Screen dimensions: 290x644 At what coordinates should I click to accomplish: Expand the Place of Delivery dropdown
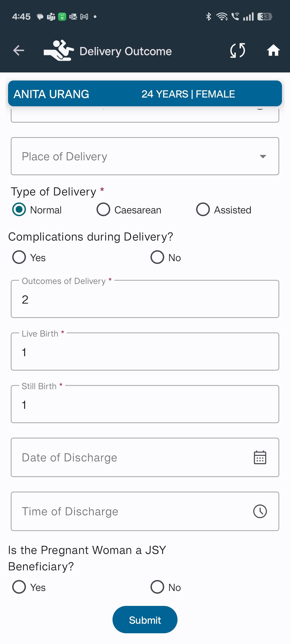coord(145,156)
